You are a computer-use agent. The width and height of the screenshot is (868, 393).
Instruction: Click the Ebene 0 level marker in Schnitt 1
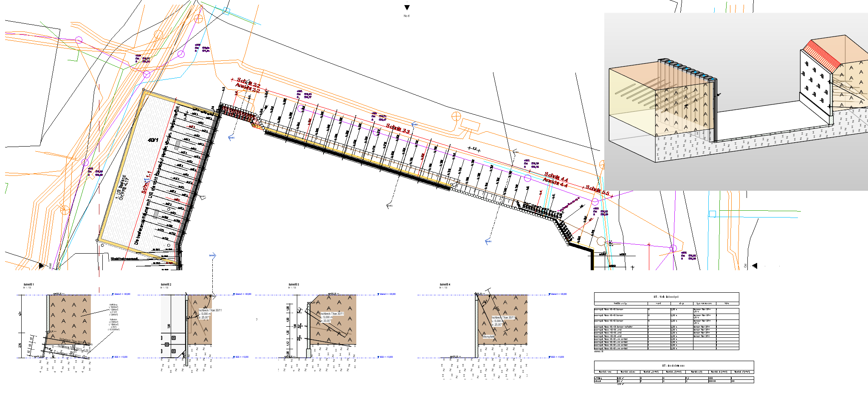click(x=122, y=294)
